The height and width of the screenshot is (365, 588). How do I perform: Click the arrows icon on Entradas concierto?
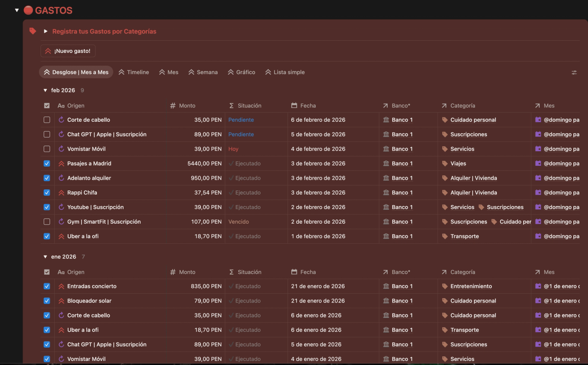pos(61,286)
